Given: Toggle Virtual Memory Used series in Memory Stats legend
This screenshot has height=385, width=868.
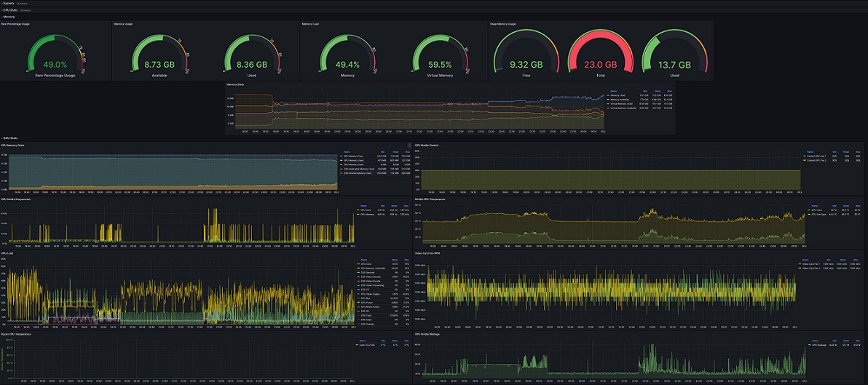Looking at the screenshot, I should (622, 104).
